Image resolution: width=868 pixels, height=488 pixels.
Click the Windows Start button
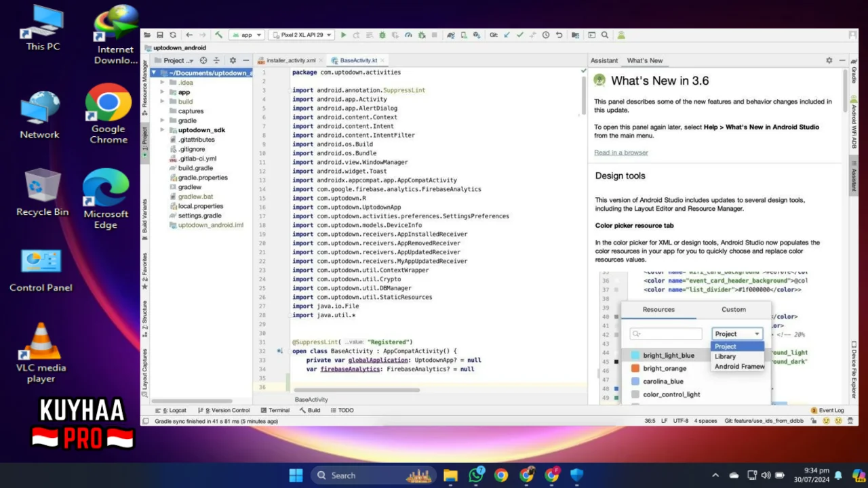[x=296, y=475]
